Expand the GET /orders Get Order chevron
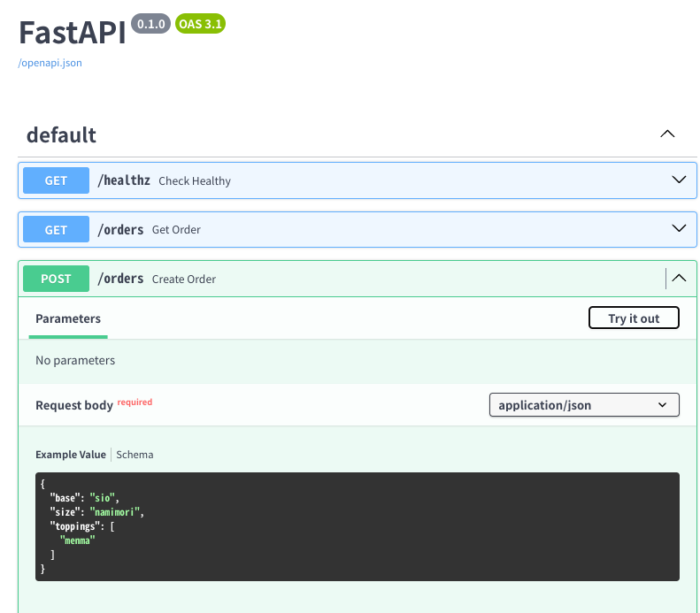Viewport: 700px width, 613px height. (679, 228)
